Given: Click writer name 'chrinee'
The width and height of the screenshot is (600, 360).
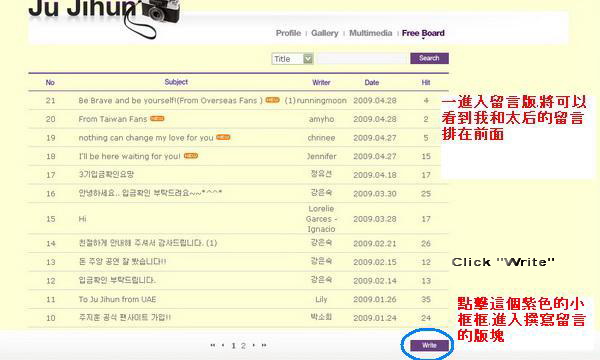Looking at the screenshot, I should [321, 138].
